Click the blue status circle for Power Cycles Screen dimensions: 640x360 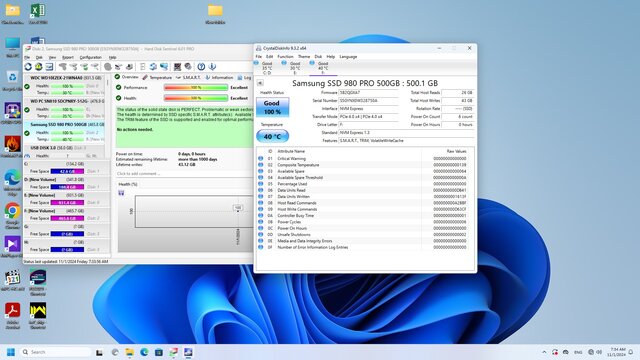(x=260, y=222)
